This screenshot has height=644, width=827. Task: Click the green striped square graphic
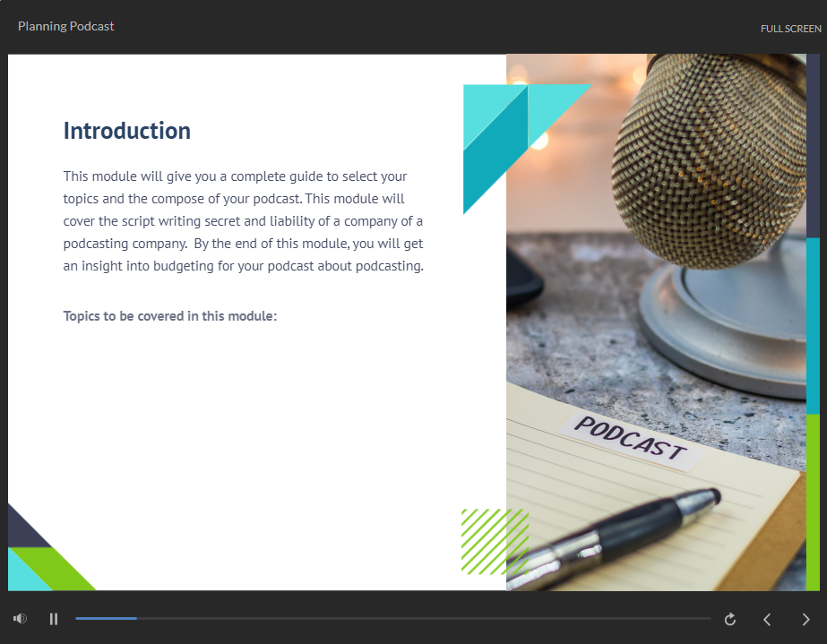pyautogui.click(x=494, y=541)
